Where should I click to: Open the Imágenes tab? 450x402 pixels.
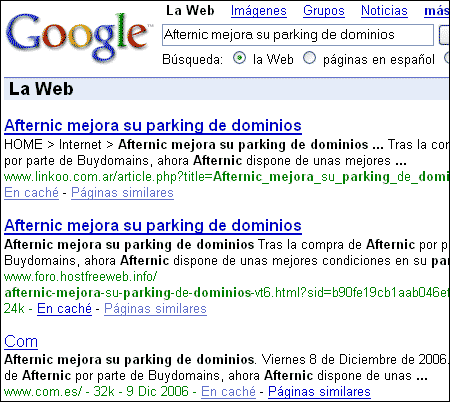(259, 11)
